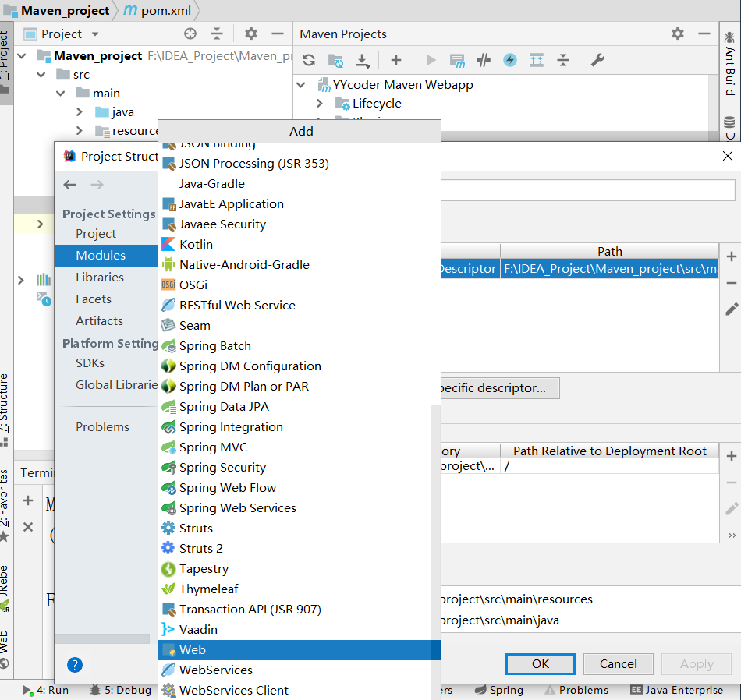This screenshot has width=741, height=700.
Task: Go forward arrow in Project Structure
Action: point(97,185)
